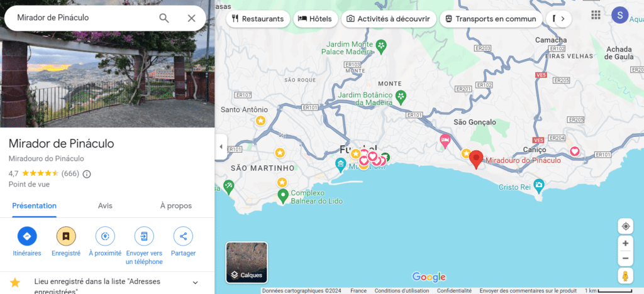
Task: Click the Complexo Balnear do Lido pin
Action: (x=282, y=195)
